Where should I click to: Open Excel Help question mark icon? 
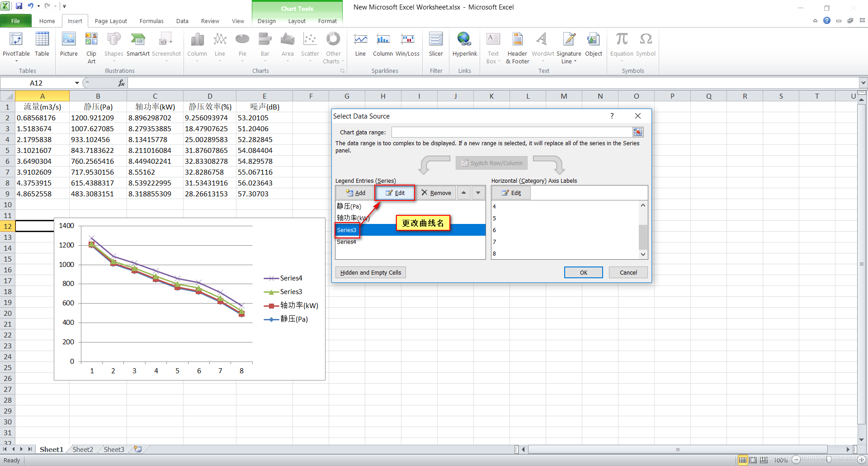pyautogui.click(x=827, y=20)
